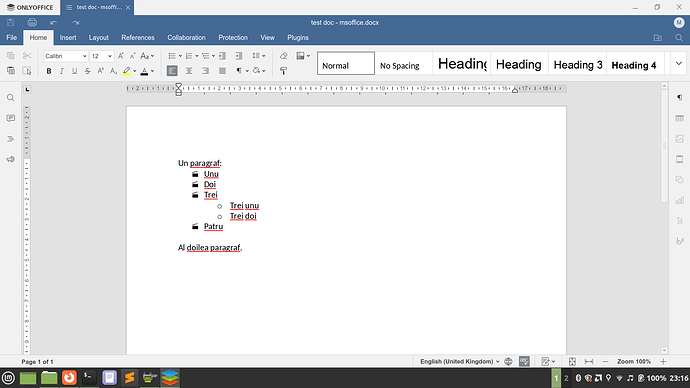Viewport: 690px width, 388px height.
Task: Expand the bullet list dropdown
Action: point(180,56)
